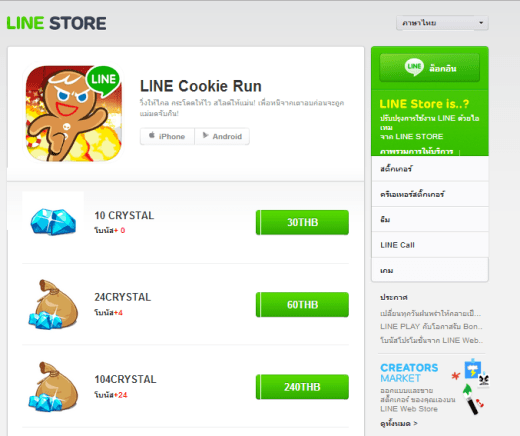
Task: Click the 24 Crystal bag icon
Action: pos(53,304)
